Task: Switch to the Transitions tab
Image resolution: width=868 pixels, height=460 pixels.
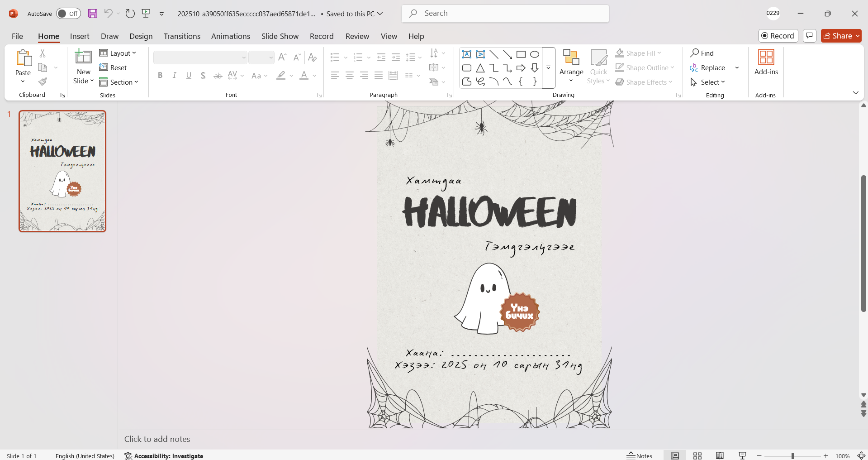Action: coord(182,36)
